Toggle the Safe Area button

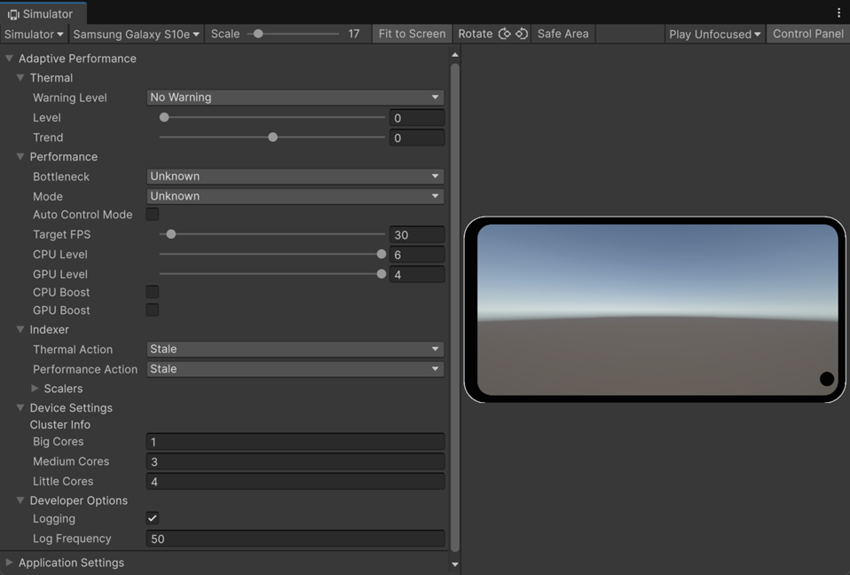click(562, 34)
